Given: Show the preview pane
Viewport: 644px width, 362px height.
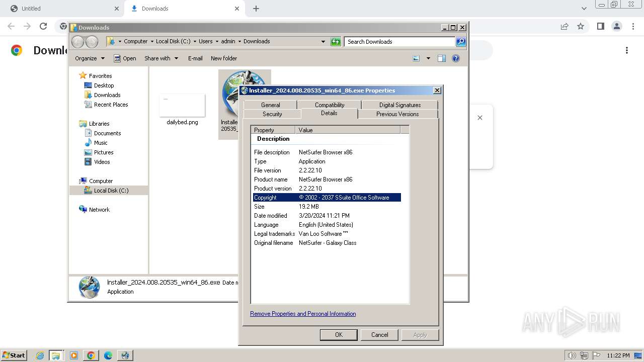Looking at the screenshot, I should pos(442,58).
